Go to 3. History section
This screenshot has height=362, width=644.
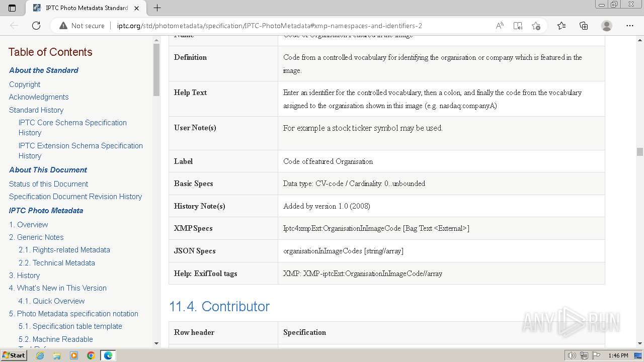click(24, 276)
